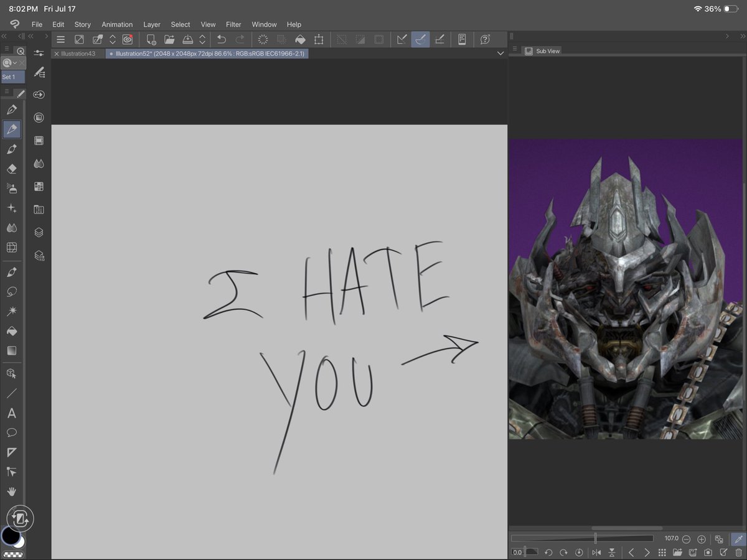747x560 pixels.
Task: Toggle snap to ruler
Action: [x=402, y=39]
